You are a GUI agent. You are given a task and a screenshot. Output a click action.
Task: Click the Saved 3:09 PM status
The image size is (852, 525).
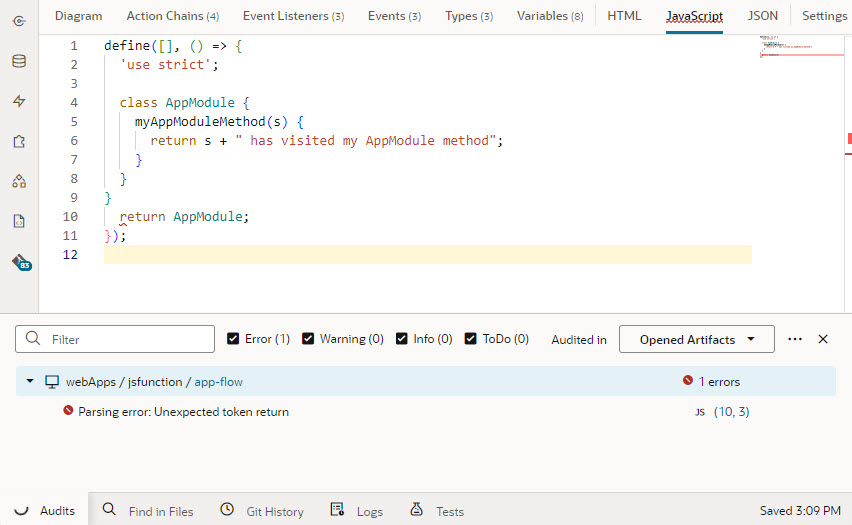(800, 511)
